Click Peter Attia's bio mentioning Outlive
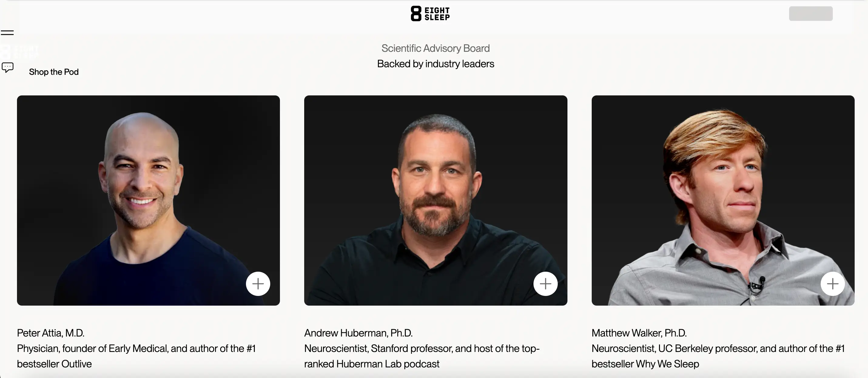 pos(136,356)
